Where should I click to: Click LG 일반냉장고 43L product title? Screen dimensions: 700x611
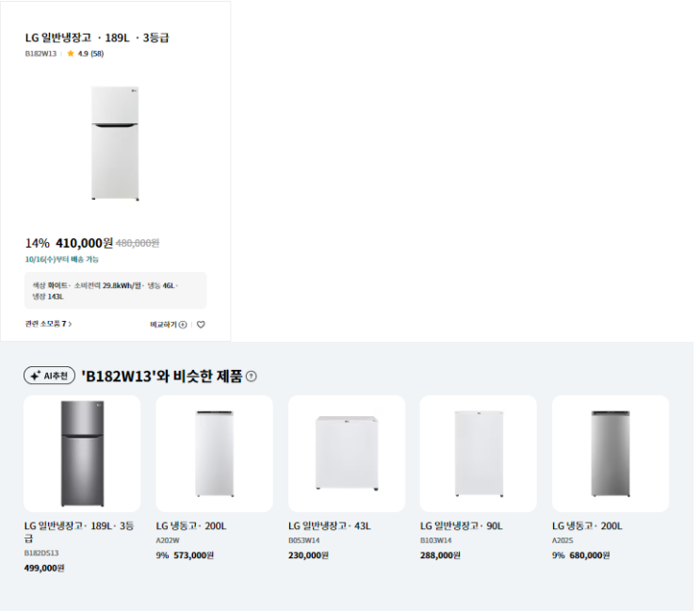tap(330, 526)
